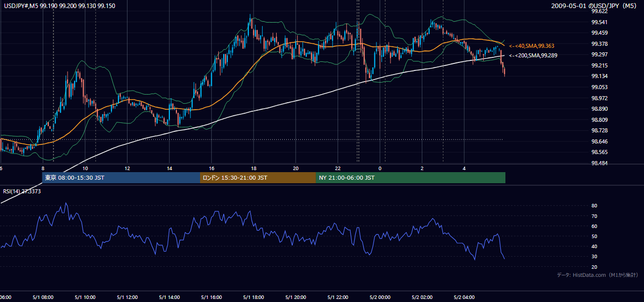644x302 pixels.
Task: Click the 5/1 22:00 time label
Action: click(x=338, y=297)
